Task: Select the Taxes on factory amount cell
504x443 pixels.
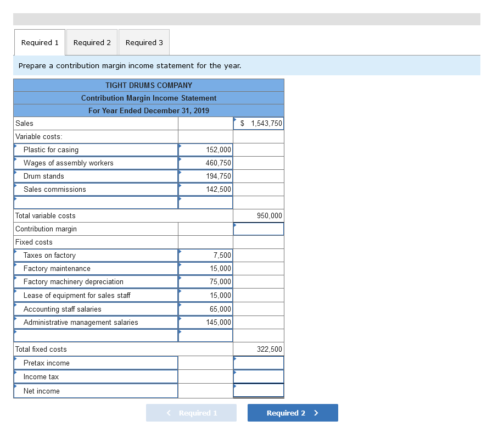Action: point(205,255)
